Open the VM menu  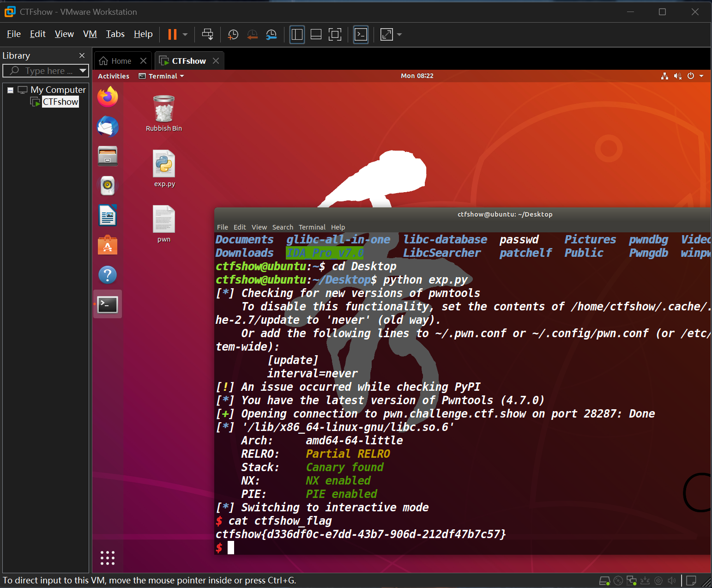tap(90, 34)
